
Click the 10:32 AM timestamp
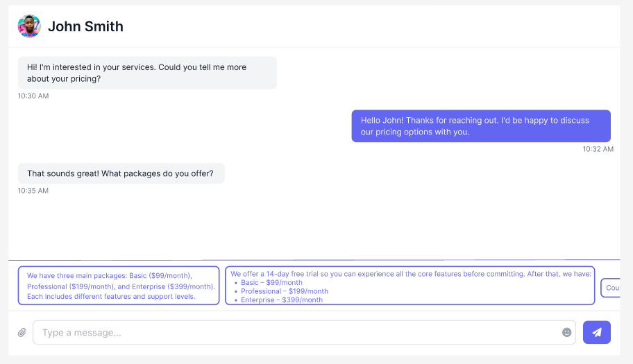tap(598, 149)
